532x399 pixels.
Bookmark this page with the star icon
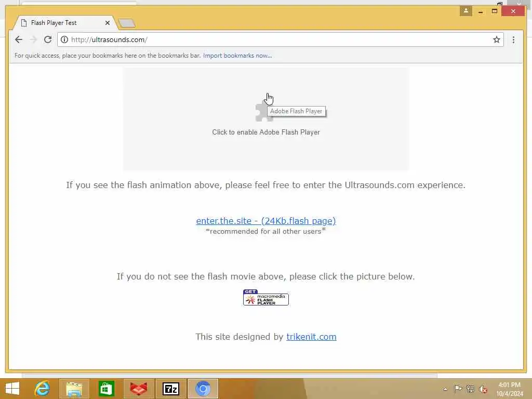[496, 39]
